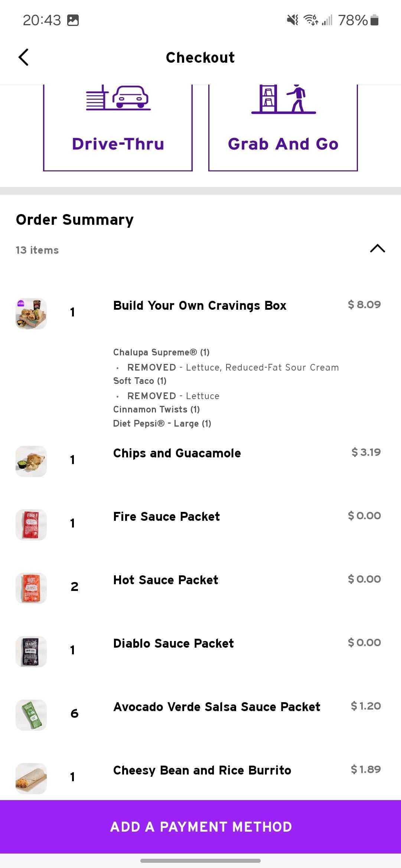This screenshot has height=868, width=401.
Task: Tap the Avocado Verde Salsa packet image
Action: point(31,715)
